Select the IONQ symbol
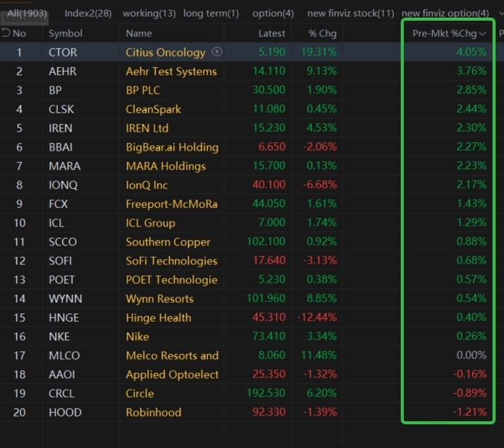Screen dimensions: 504x448 [x=63, y=185]
